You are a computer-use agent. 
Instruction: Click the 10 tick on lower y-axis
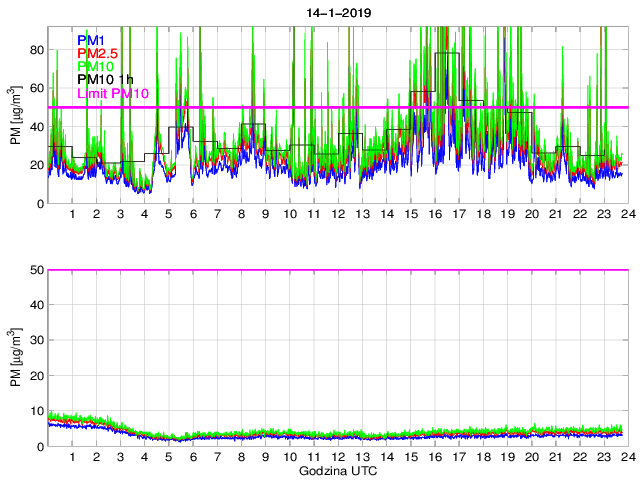(36, 411)
